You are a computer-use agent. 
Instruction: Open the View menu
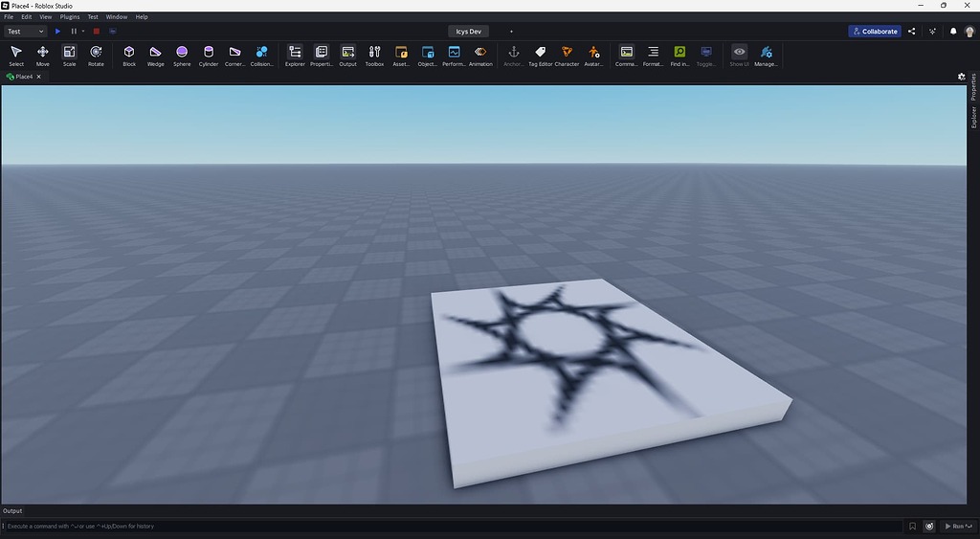46,17
